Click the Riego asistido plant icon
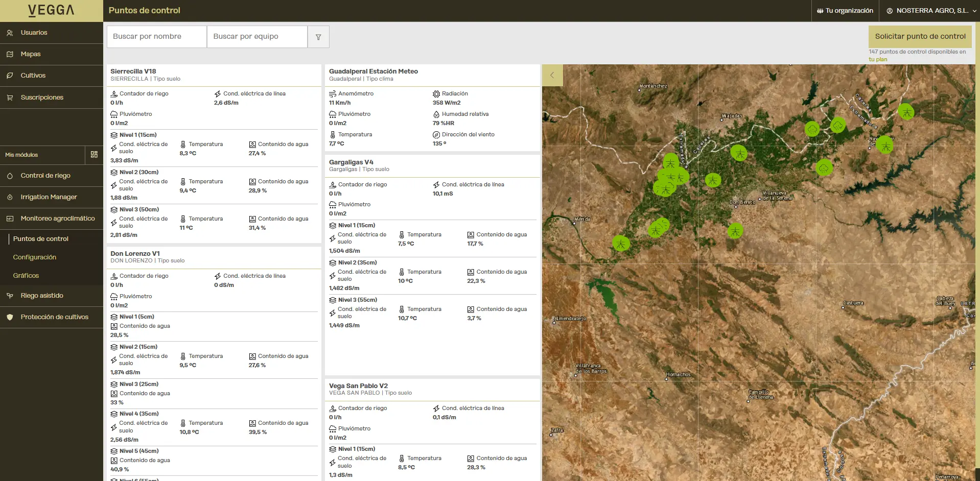This screenshot has height=481, width=980. tap(10, 296)
